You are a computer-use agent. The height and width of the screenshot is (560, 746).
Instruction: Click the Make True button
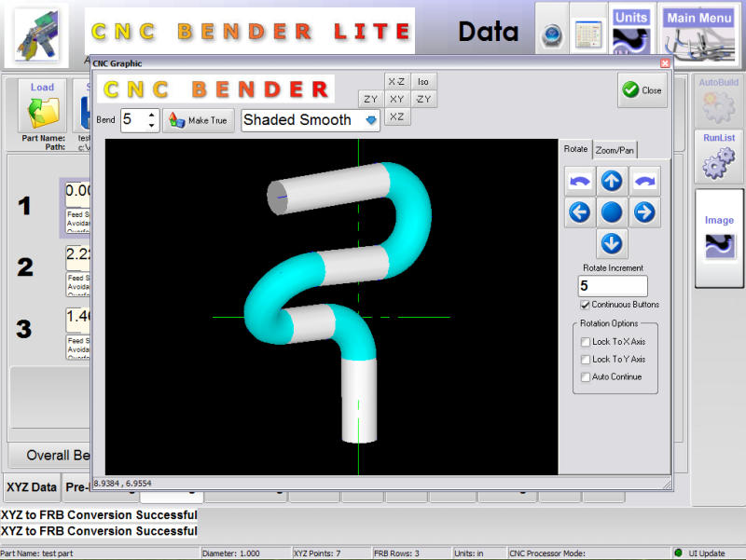coord(198,120)
